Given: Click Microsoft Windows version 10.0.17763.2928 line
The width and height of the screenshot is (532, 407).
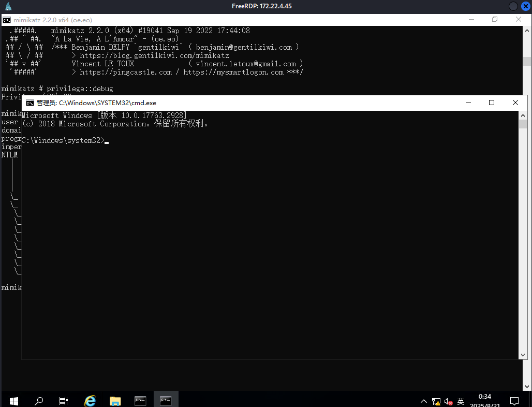Looking at the screenshot, I should coord(105,115).
